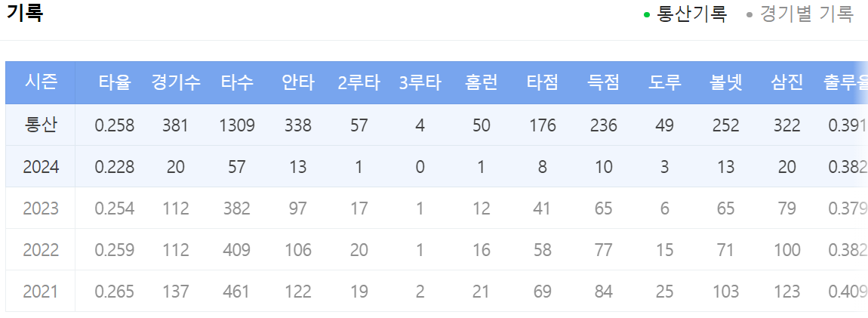Click the 시즌 column header

(x=41, y=82)
